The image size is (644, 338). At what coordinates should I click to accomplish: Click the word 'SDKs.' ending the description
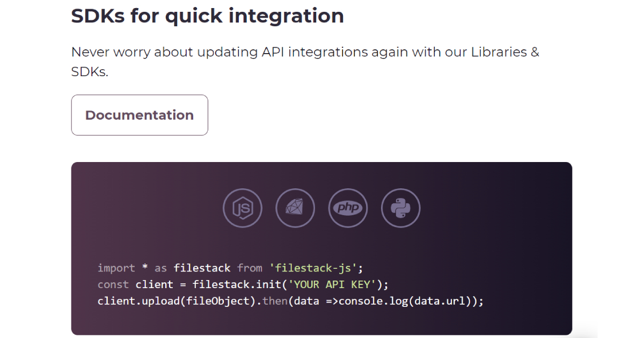(90, 72)
